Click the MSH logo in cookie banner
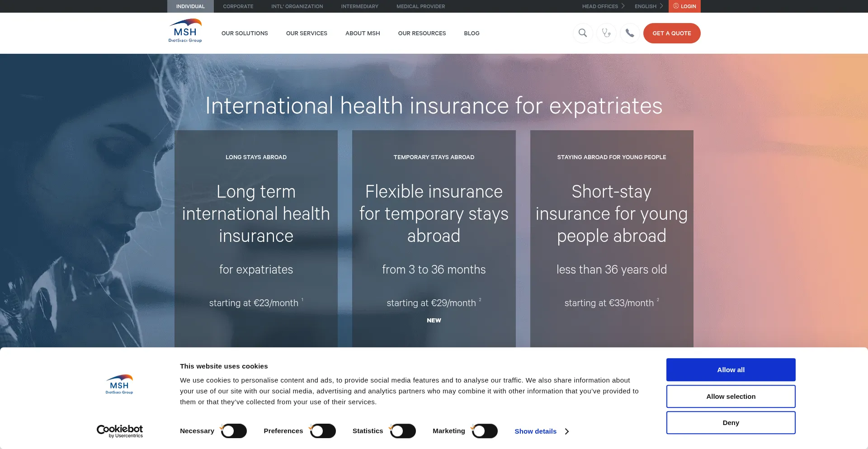Image resolution: width=868 pixels, height=449 pixels. (119, 384)
